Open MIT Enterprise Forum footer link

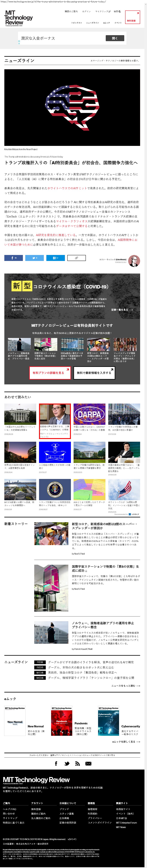tap(127, 823)
